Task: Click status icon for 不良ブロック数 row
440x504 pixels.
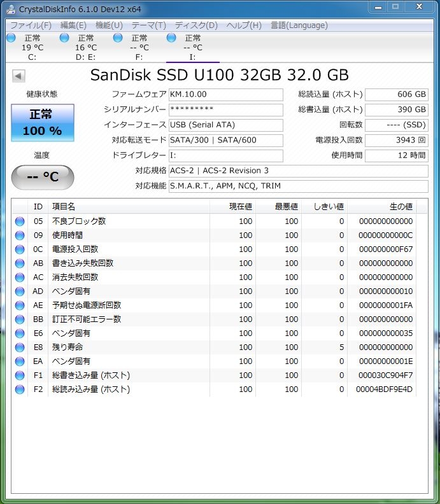Action: point(20,221)
